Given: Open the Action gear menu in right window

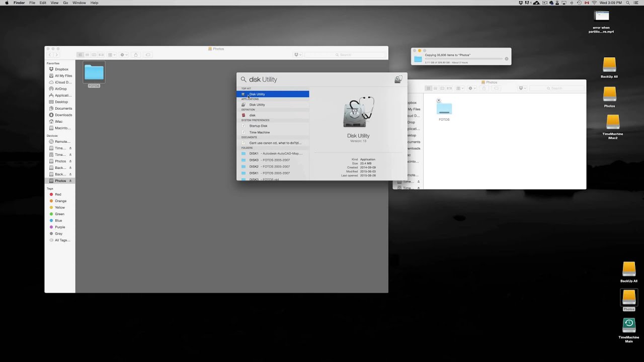Looking at the screenshot, I should pyautogui.click(x=472, y=88).
